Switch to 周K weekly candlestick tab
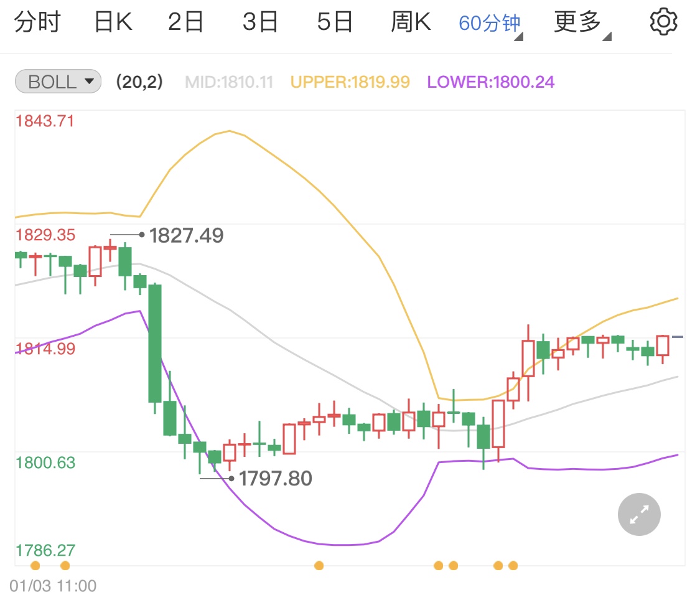Viewport: 700px width, 605px height. (x=411, y=22)
